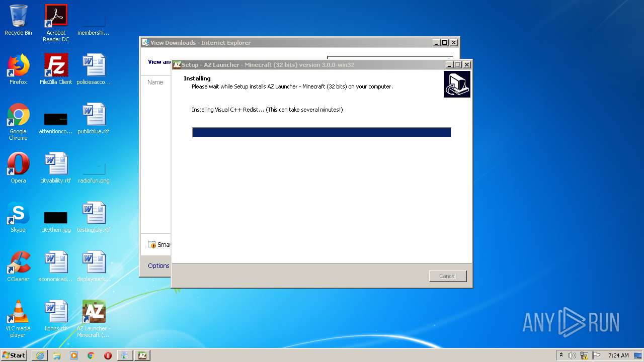Image resolution: width=644 pixels, height=362 pixels.
Task: Open FileZilla Client shortcut
Action: click(56, 69)
